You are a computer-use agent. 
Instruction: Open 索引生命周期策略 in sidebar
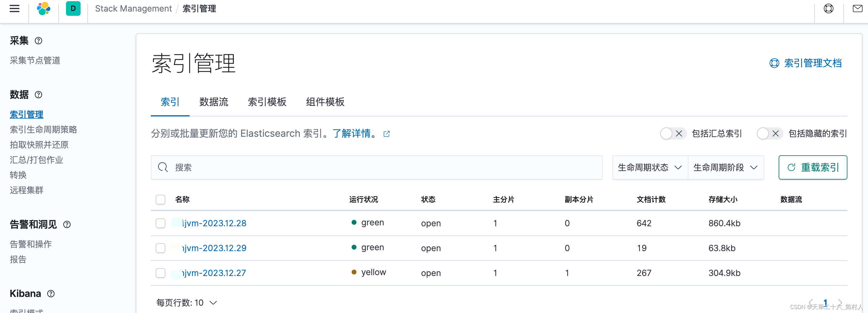pyautogui.click(x=44, y=130)
